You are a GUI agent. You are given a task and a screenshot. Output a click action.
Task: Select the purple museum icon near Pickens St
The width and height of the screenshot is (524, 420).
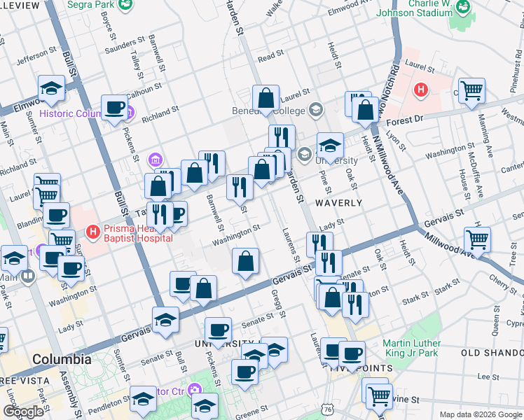pos(155,160)
